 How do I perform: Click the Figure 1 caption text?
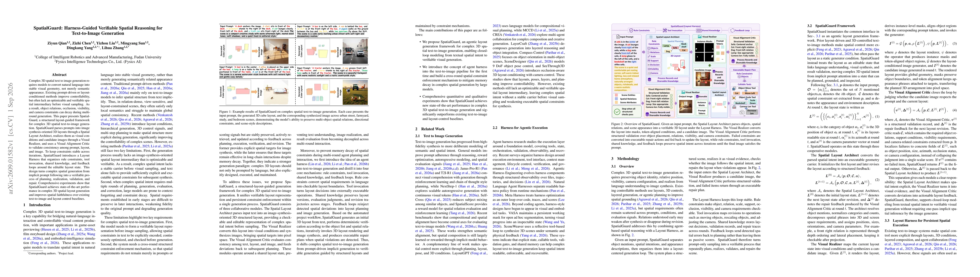294,117
